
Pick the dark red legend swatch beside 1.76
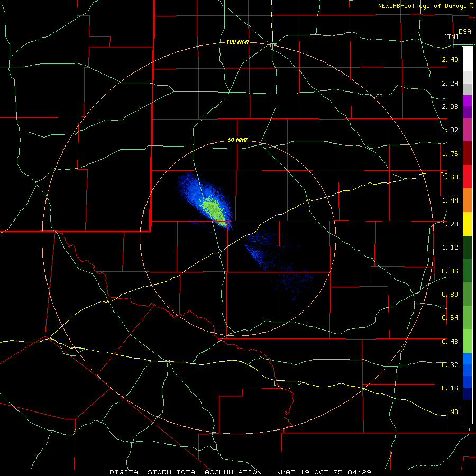click(x=467, y=153)
